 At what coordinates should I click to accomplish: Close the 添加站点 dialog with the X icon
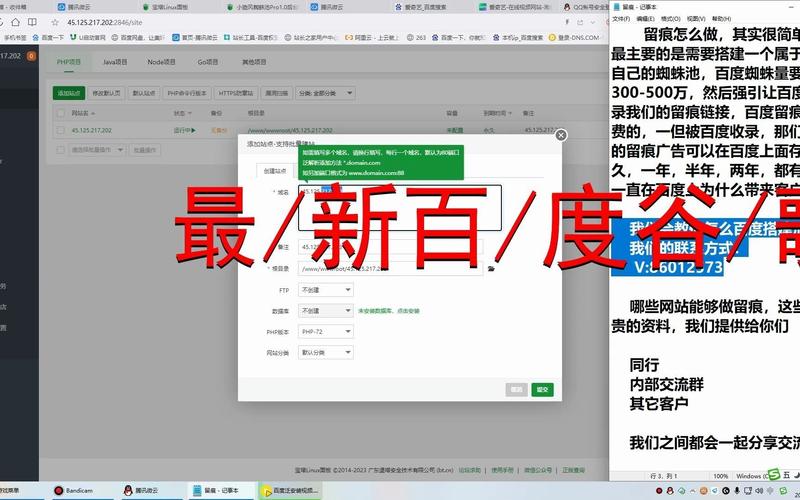[x=561, y=135]
